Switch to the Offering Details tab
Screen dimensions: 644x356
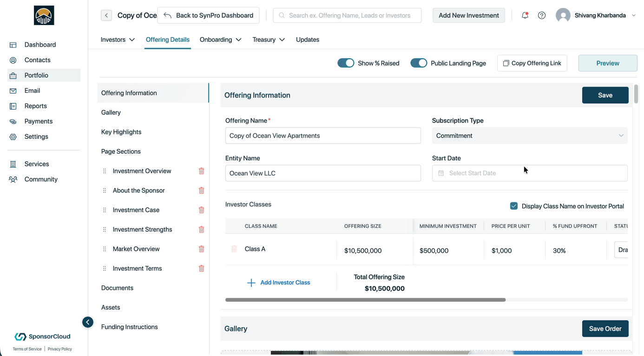coord(168,39)
